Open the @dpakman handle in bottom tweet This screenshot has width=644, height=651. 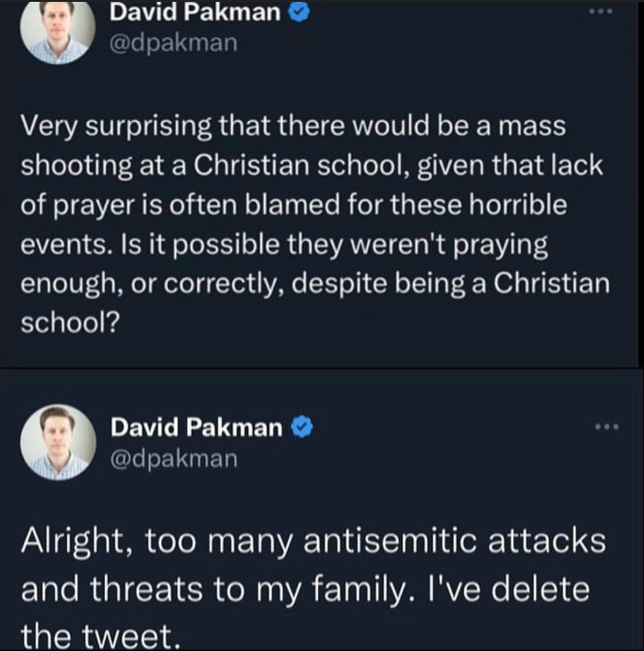point(174,459)
